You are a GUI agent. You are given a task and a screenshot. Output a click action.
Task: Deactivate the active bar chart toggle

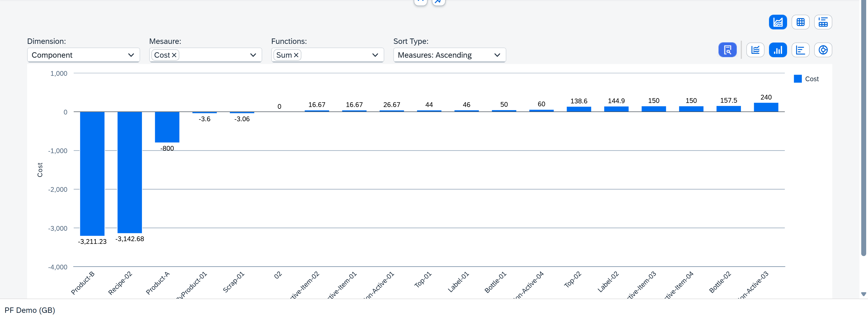[778, 50]
